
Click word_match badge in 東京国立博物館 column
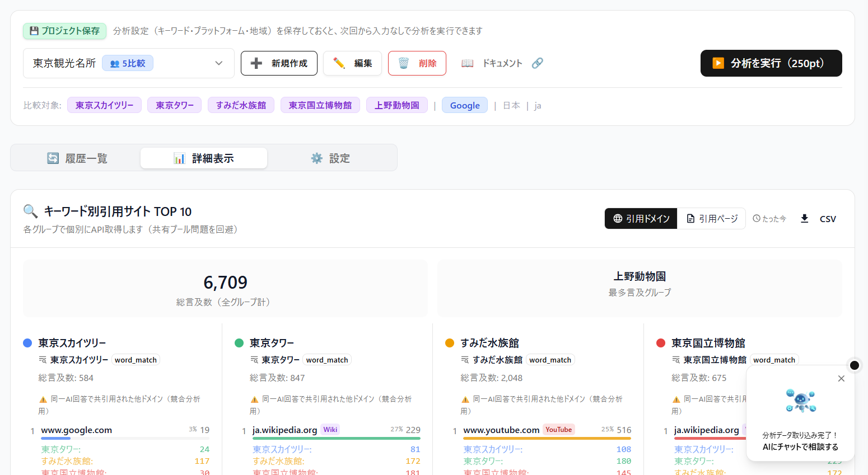774,360
